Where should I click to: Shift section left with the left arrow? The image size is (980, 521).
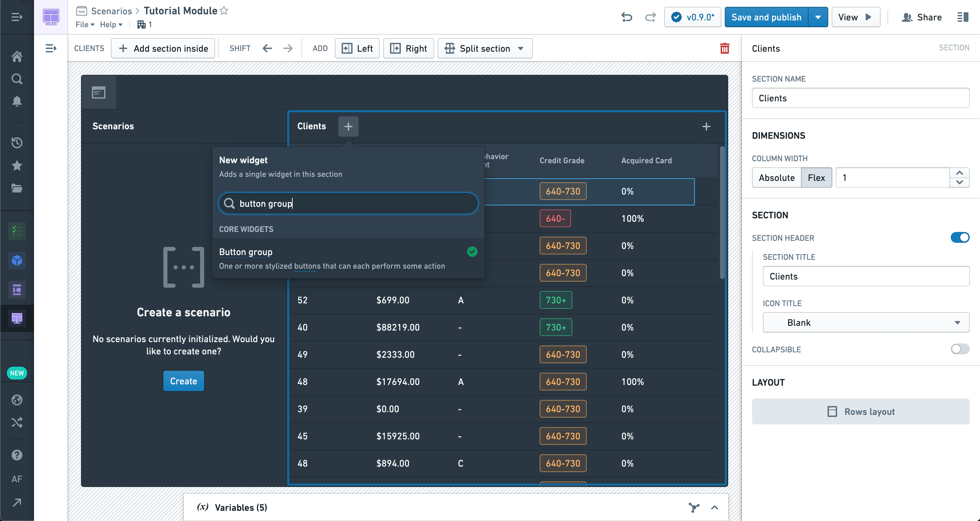point(267,48)
